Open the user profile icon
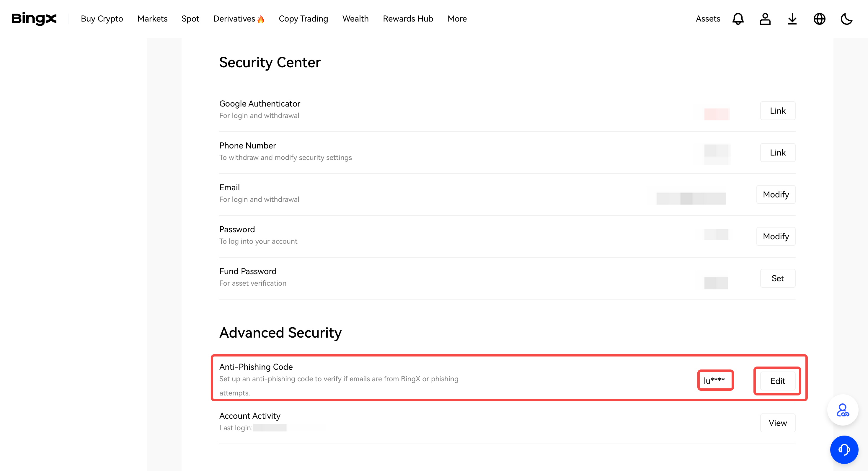 (x=765, y=19)
